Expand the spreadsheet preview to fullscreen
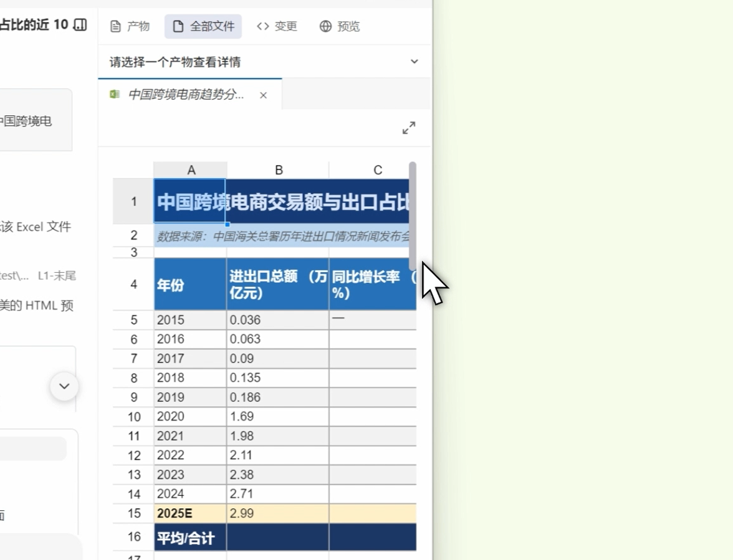Image resolution: width=733 pixels, height=560 pixels. tap(408, 128)
